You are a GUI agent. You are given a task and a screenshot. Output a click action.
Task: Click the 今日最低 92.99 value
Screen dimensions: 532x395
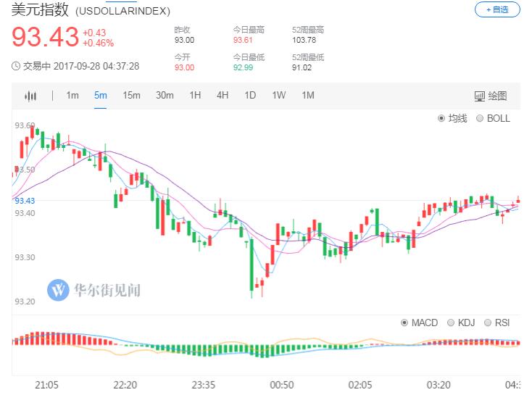(x=243, y=67)
